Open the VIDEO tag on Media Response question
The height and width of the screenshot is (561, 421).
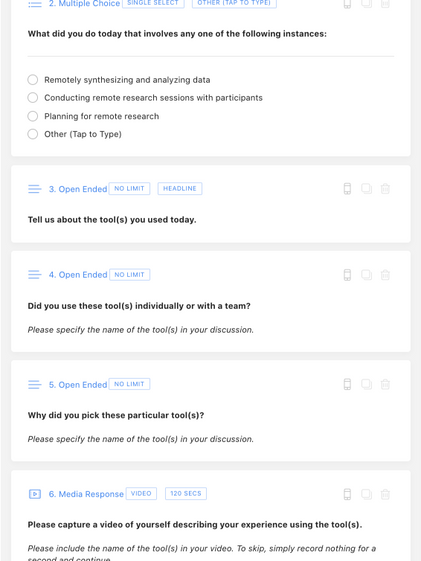pos(141,493)
